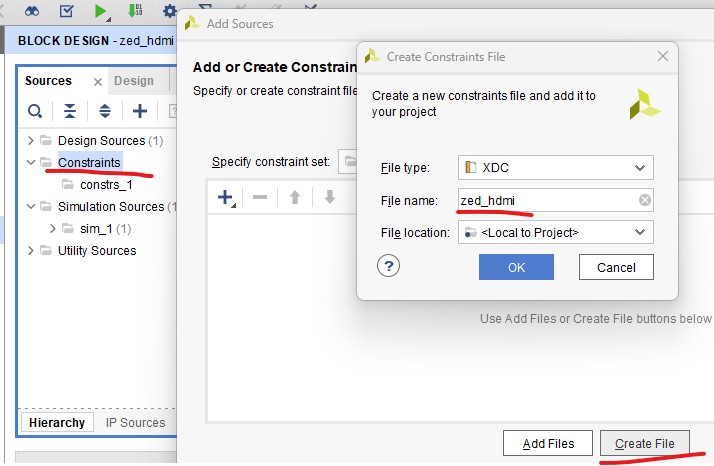Click the OK button
Image resolution: width=714 pixels, height=466 pixels.
click(x=516, y=267)
